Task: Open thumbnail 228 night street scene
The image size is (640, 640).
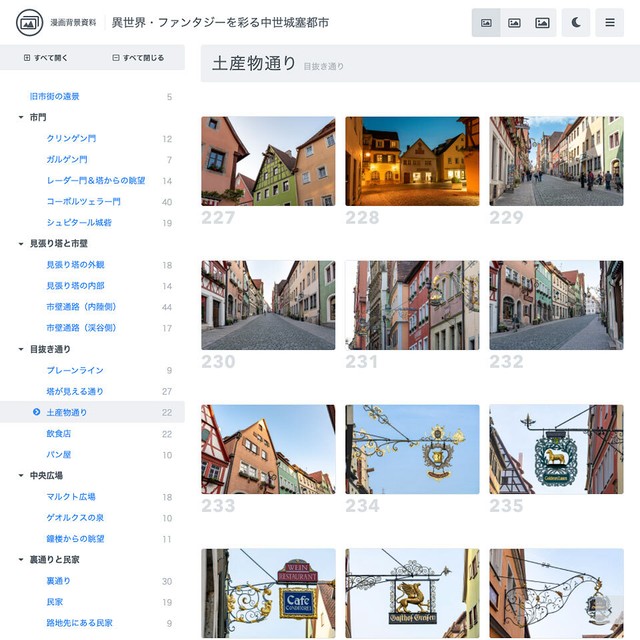Action: (x=412, y=161)
